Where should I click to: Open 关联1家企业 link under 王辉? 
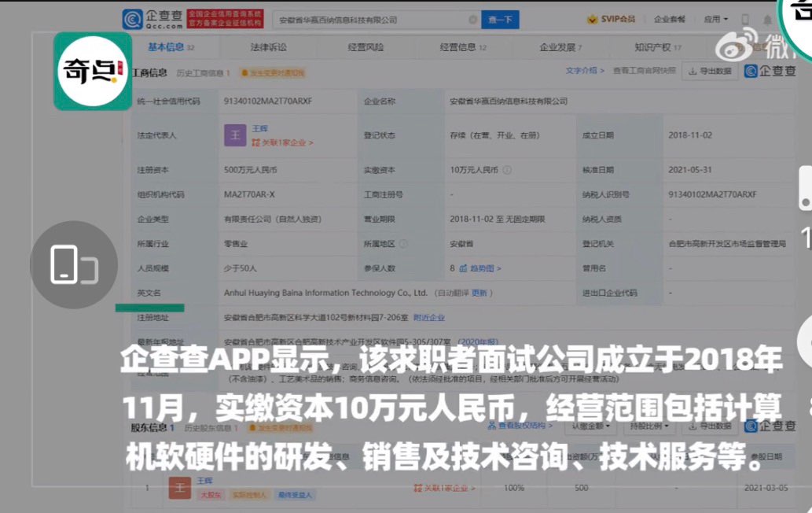[x=282, y=143]
